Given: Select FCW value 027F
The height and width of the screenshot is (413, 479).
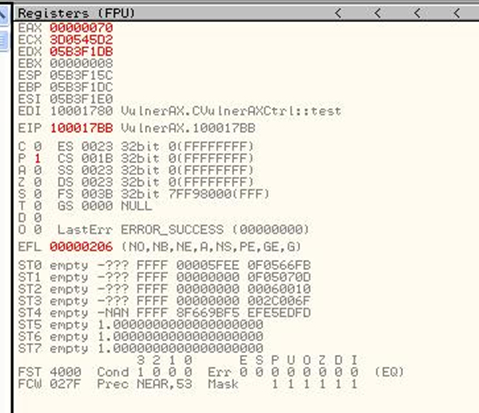Looking at the screenshot, I should (x=66, y=384).
